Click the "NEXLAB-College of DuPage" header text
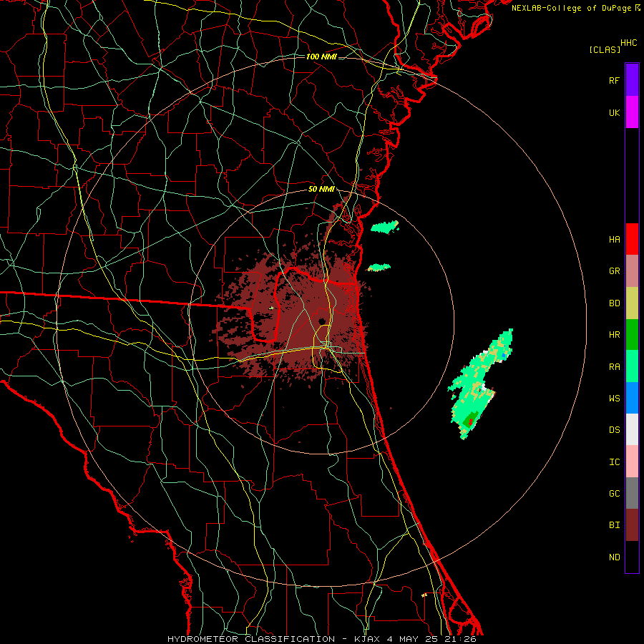The height and width of the screenshot is (644, 644). [x=571, y=8]
